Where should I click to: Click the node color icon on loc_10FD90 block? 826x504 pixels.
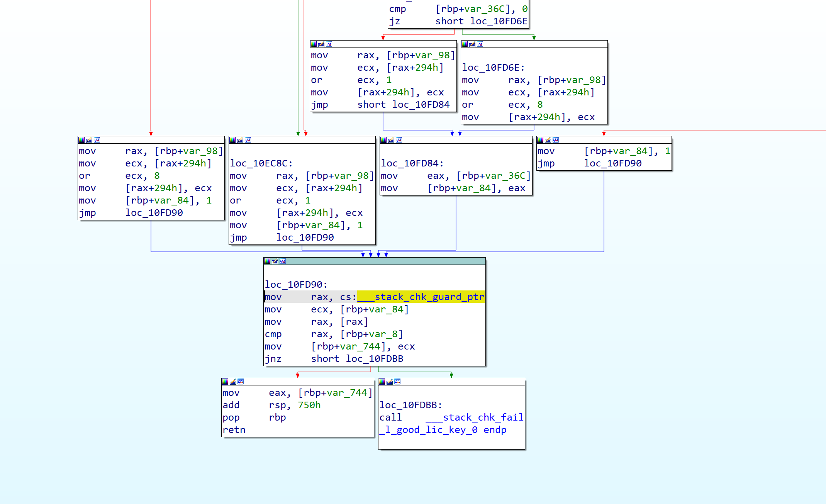point(267,261)
